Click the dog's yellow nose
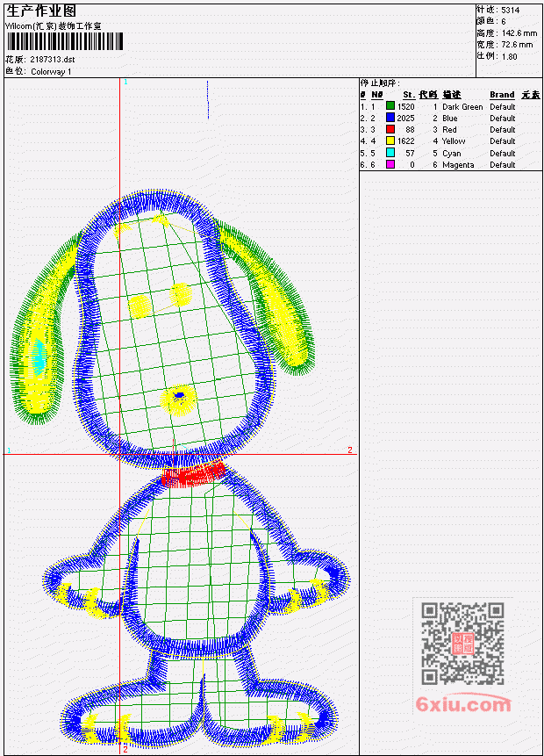This screenshot has height=756, width=544. (179, 400)
